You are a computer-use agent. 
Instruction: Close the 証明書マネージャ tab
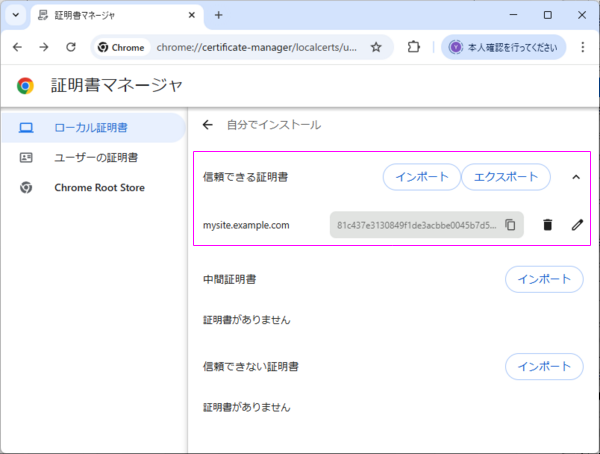(192, 15)
